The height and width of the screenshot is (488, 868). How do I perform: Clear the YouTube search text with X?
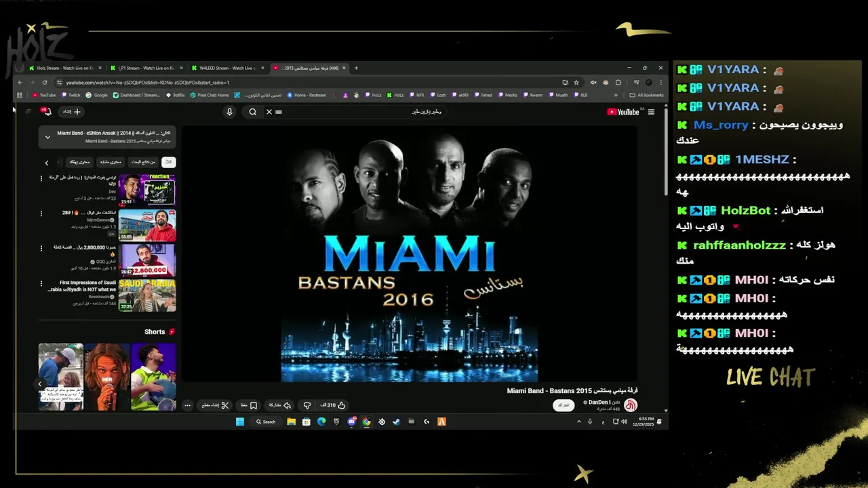[269, 112]
